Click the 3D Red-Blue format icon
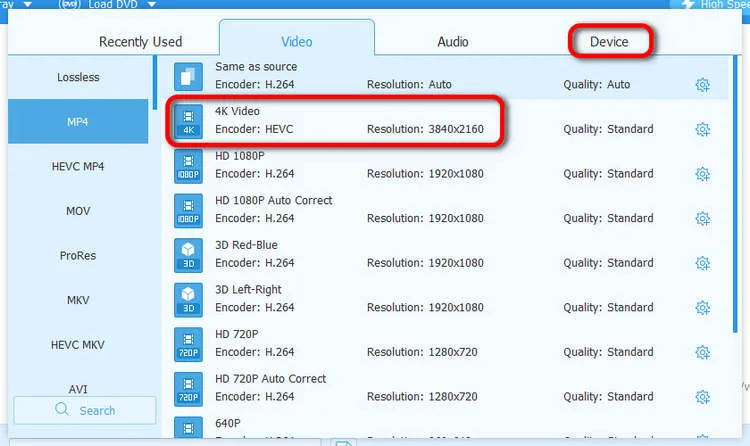The width and height of the screenshot is (750, 446). coord(188,254)
